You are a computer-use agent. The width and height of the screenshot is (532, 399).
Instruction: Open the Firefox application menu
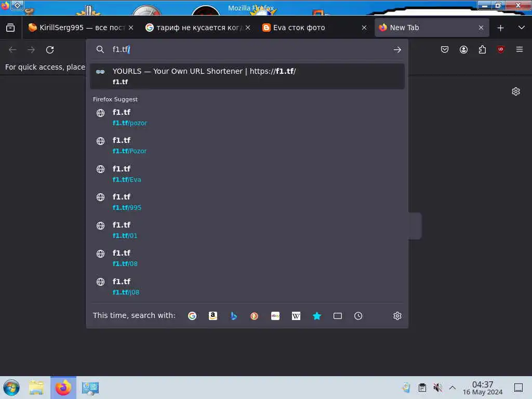coord(520,50)
